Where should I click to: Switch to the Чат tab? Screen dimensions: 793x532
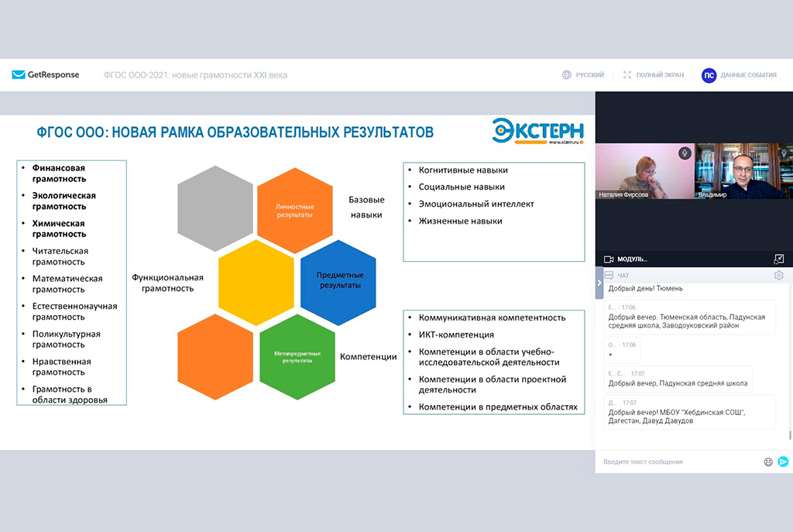click(x=623, y=275)
